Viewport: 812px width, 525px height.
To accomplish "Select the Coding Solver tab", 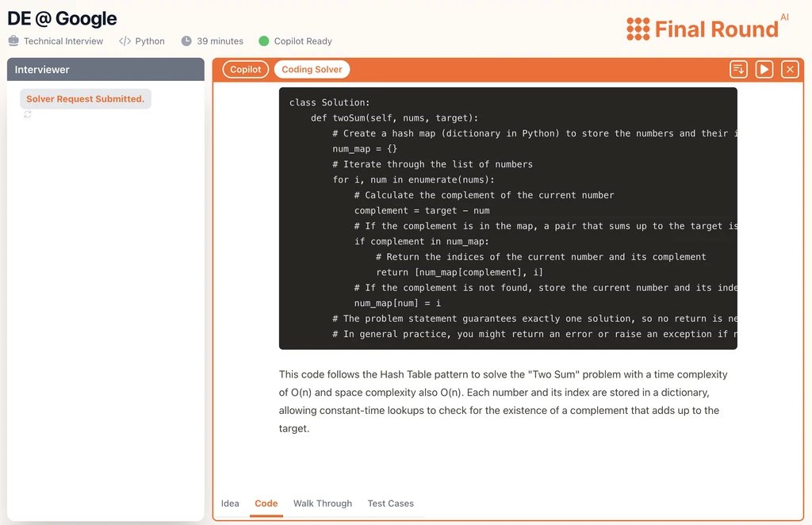I will coord(312,69).
